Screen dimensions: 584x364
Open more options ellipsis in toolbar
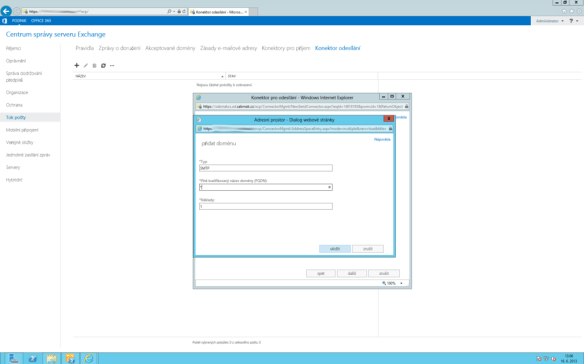tap(112, 66)
